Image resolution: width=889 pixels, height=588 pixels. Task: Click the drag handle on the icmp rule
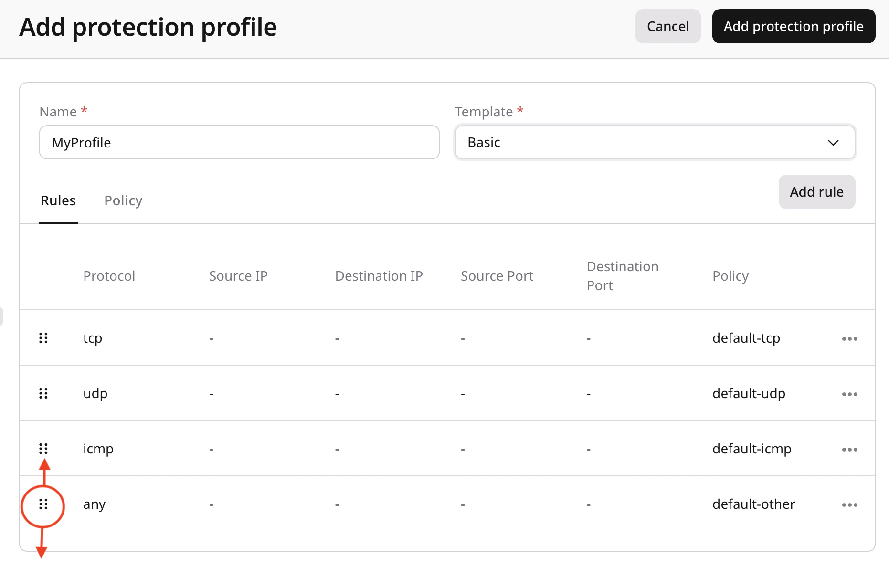pos(43,449)
